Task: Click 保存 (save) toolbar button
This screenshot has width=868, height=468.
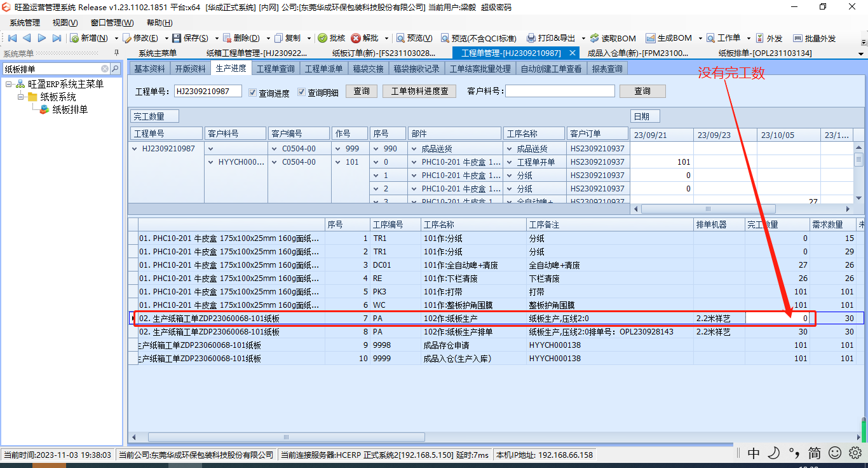Action: click(x=191, y=38)
